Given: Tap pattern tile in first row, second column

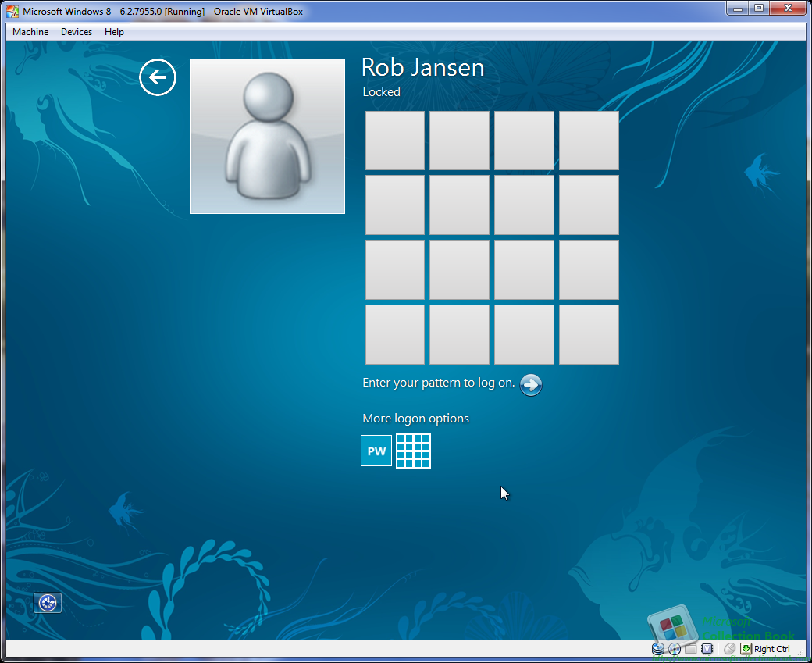Looking at the screenshot, I should 459,141.
